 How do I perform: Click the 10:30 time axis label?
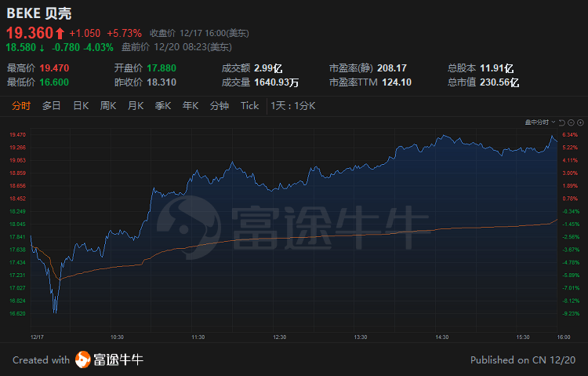117,338
